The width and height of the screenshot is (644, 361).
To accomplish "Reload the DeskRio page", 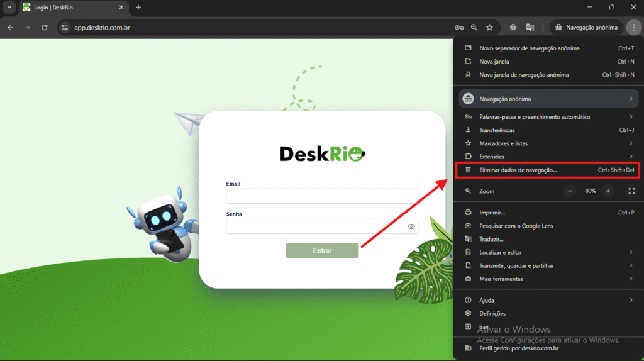I will pyautogui.click(x=45, y=28).
